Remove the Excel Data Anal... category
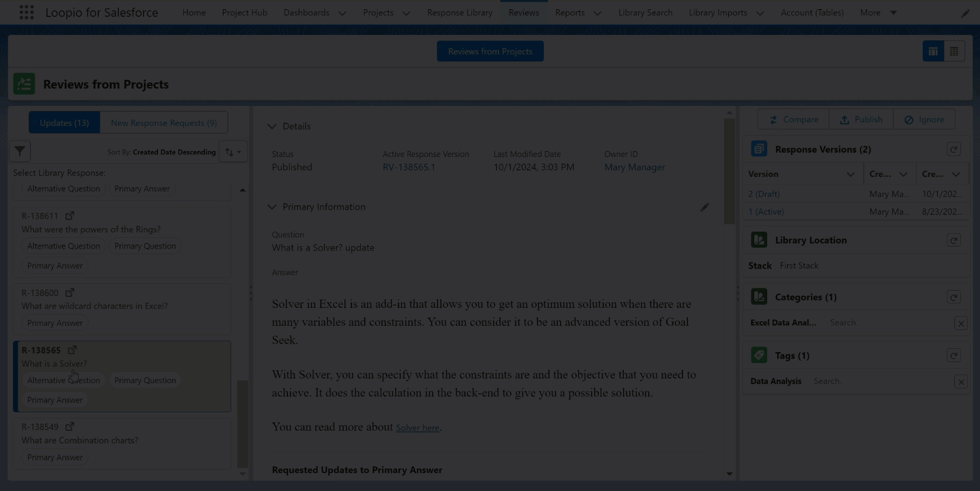This screenshot has height=491, width=980. pos(961,323)
